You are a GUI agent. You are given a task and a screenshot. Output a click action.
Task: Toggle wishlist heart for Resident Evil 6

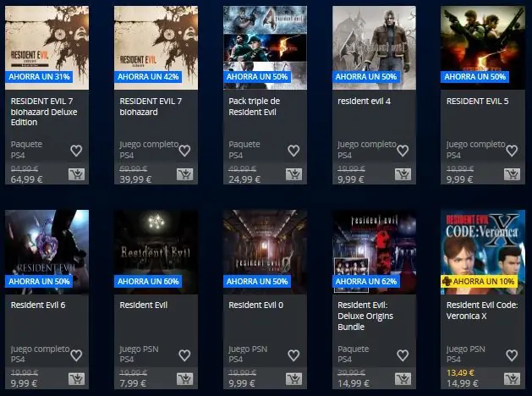click(76, 355)
